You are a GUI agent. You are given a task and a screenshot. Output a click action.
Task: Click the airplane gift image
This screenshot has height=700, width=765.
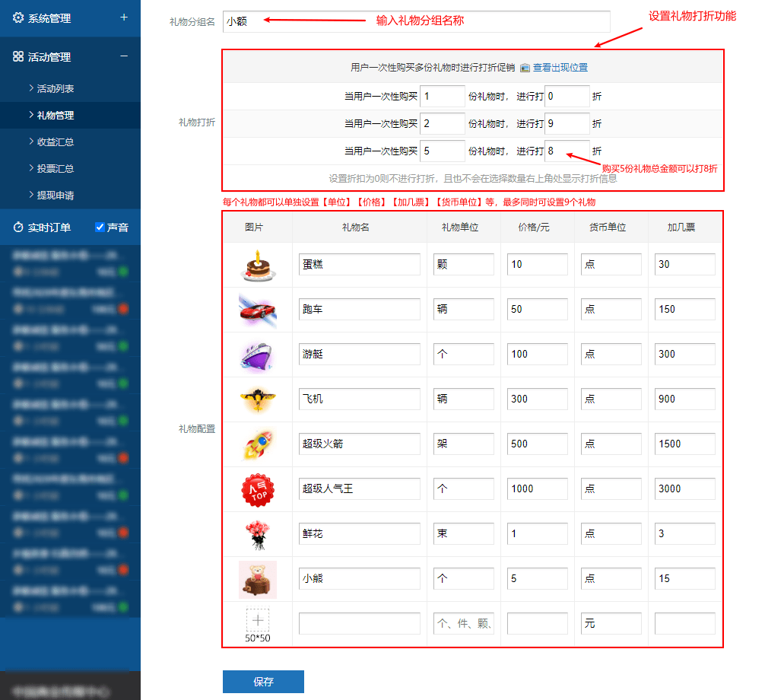(258, 399)
